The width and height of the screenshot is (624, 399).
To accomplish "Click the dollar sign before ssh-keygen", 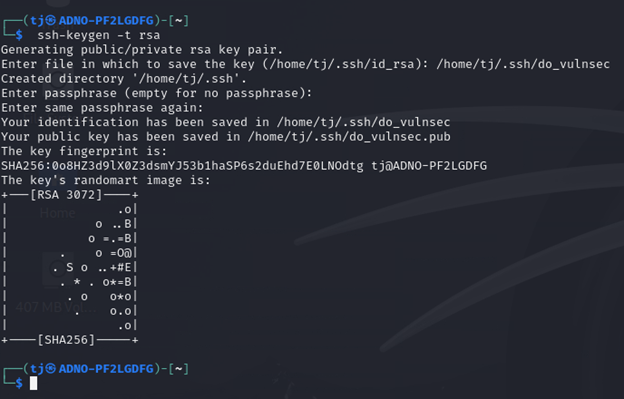I will (x=19, y=35).
